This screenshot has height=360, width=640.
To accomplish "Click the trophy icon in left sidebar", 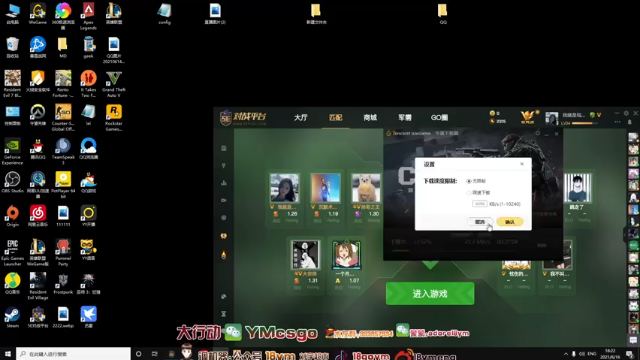I will pyautogui.click(x=224, y=236).
